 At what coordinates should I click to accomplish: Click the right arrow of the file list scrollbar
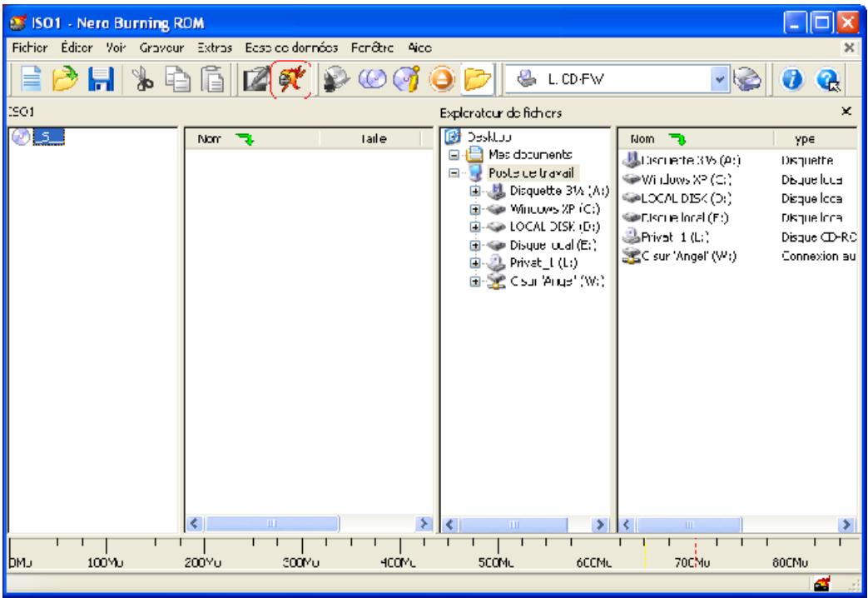pos(846,524)
